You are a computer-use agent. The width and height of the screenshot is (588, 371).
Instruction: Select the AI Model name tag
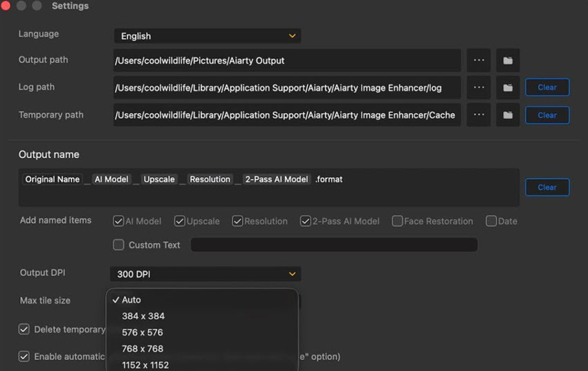coord(111,179)
